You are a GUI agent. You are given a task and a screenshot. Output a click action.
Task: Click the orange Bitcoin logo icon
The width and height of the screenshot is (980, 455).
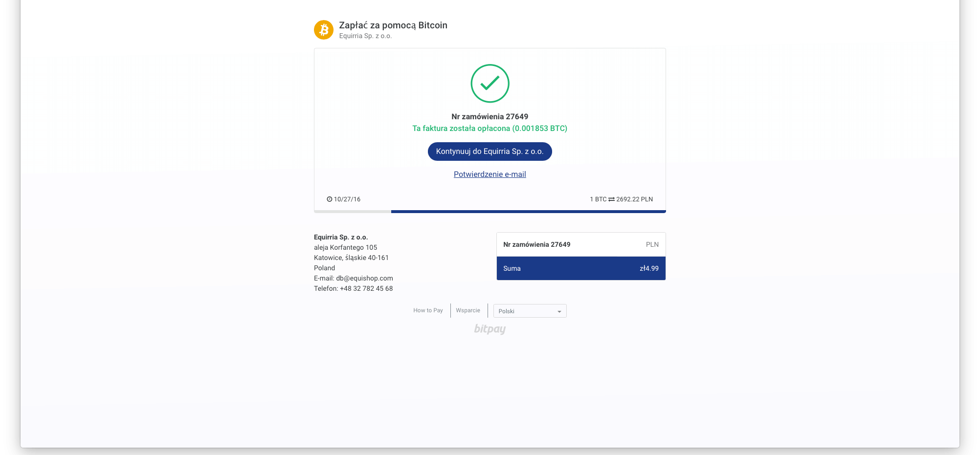click(x=323, y=30)
